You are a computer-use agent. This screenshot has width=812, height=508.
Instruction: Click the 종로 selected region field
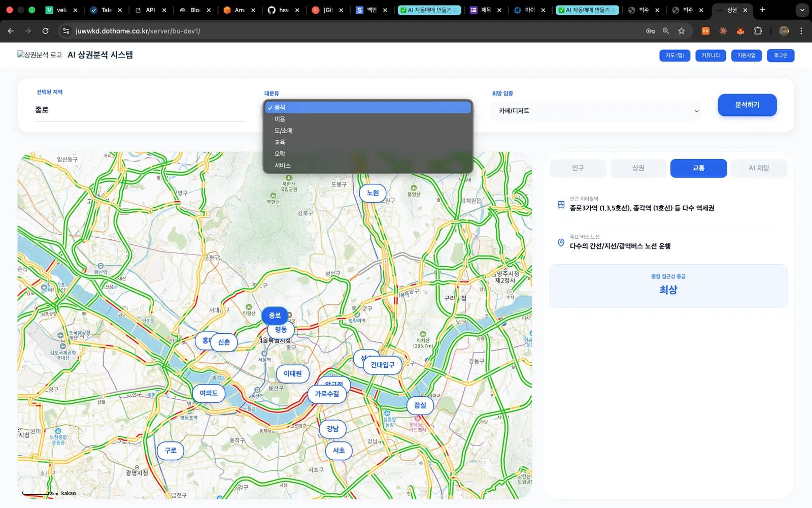140,110
